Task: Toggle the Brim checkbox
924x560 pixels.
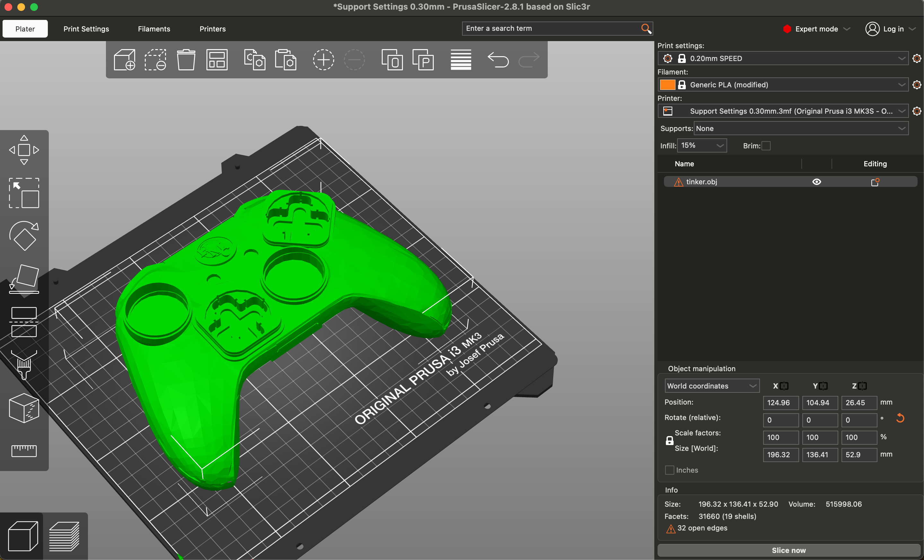Action: [766, 145]
